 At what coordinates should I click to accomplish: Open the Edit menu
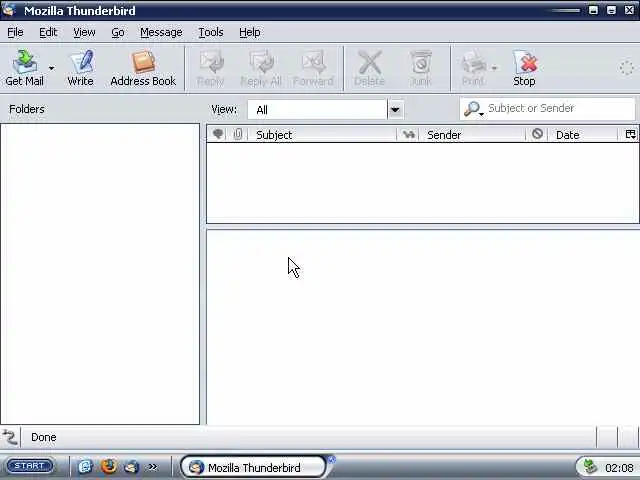[48, 32]
